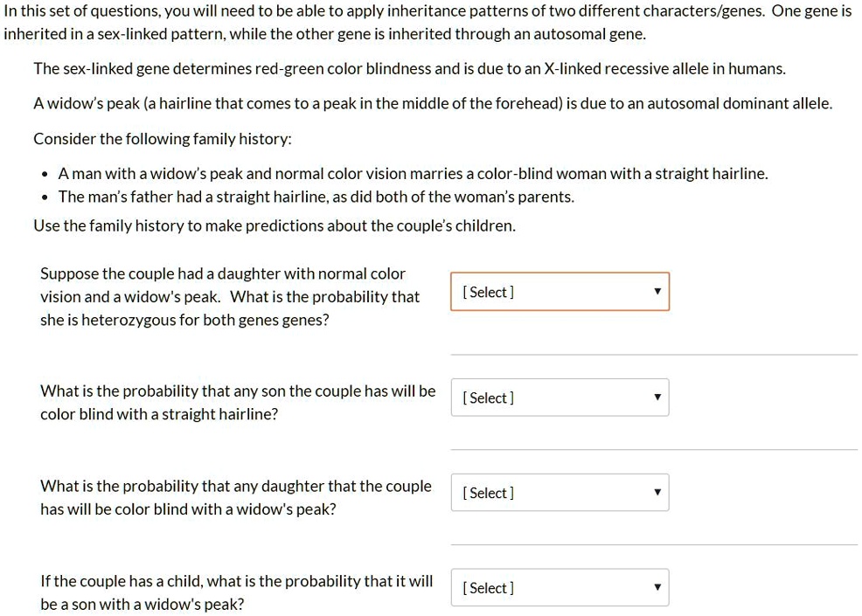This screenshot has width=862, height=616.
Task: Click the arrow icon on the first Select box
Action: [x=657, y=292]
